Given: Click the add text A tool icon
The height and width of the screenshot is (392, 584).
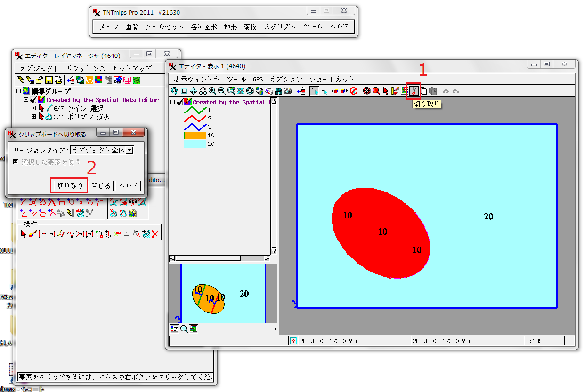Looking at the screenshot, I should [x=52, y=202].
